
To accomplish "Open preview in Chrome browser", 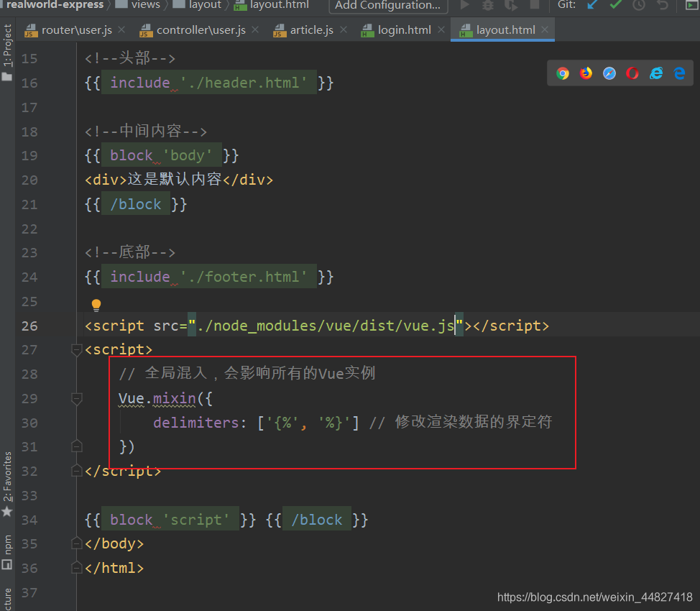I will [563, 73].
